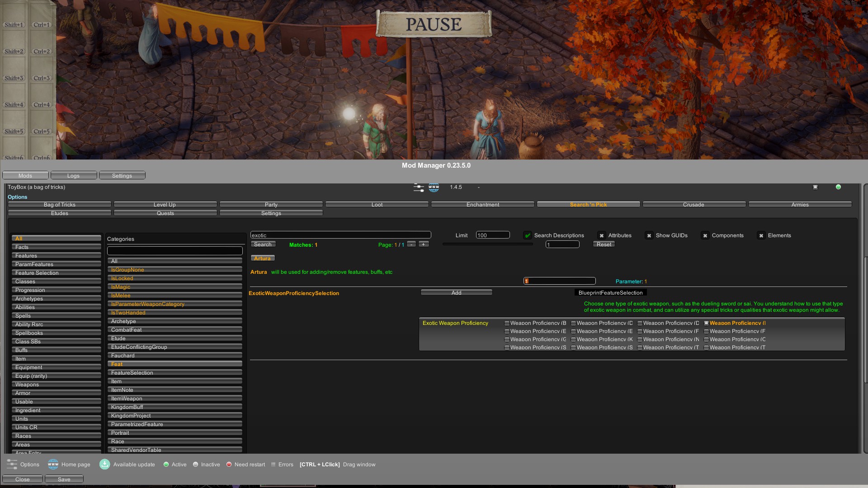Toggle the small mod enable icon beside ToyBox

pos(816,187)
